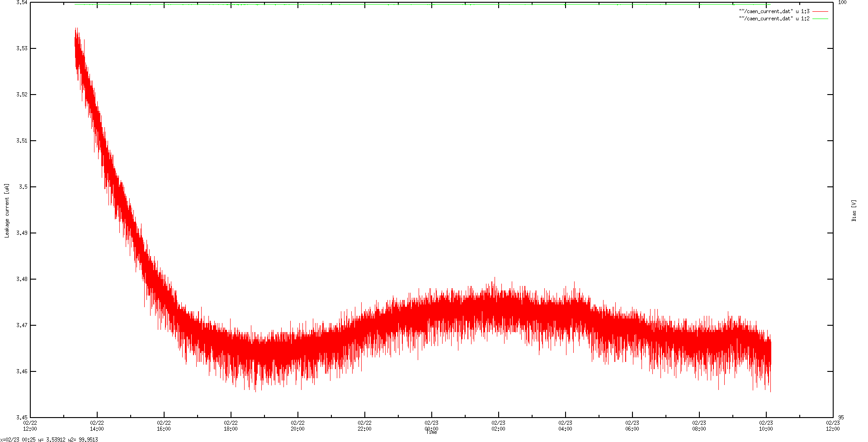Click the 02/23 10:00 time tick label
This screenshot has width=868, height=442.
(766, 426)
